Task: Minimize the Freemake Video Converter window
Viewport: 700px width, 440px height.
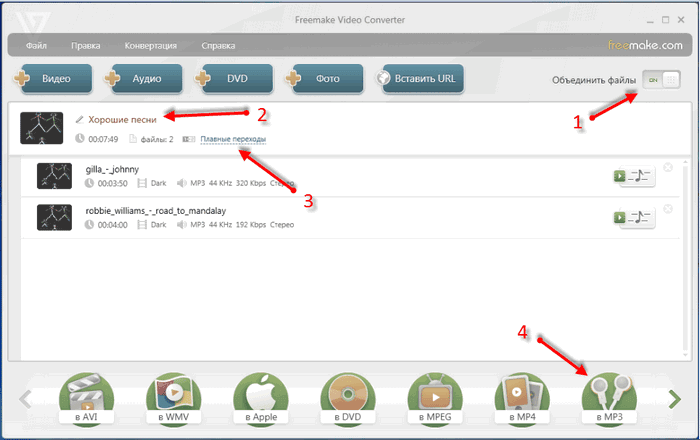Action: pos(650,20)
